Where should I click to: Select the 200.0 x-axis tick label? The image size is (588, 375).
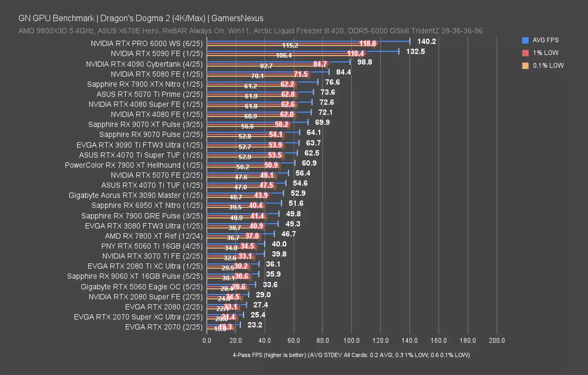pos(496,340)
